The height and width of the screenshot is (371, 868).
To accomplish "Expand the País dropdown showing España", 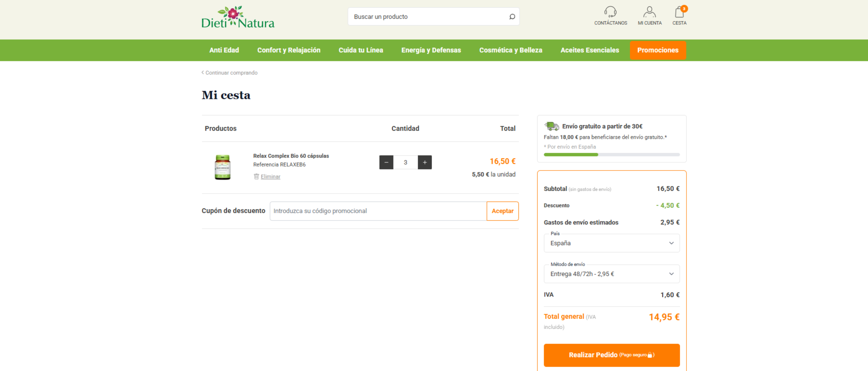I will pyautogui.click(x=611, y=243).
